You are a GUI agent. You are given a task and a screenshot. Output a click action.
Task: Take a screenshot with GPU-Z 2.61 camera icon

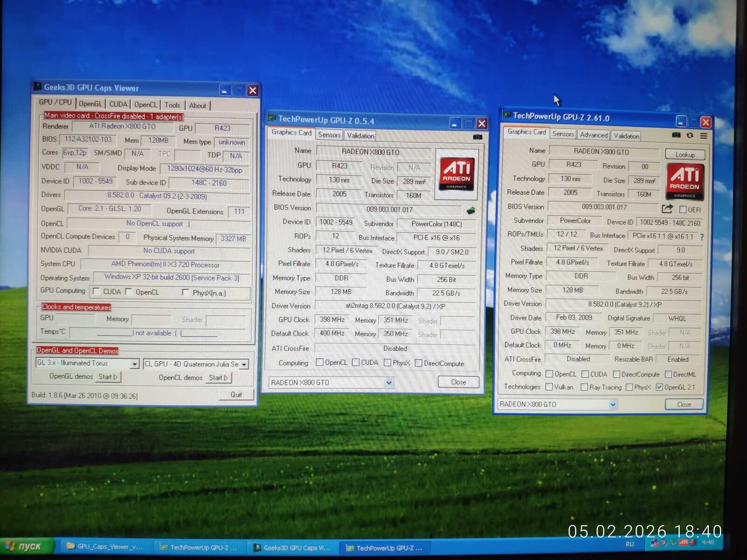point(676,135)
